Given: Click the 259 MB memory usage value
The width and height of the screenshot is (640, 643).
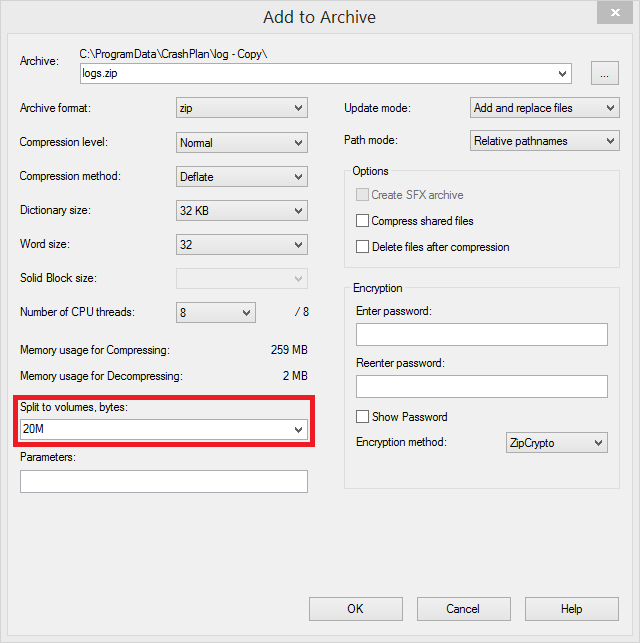Looking at the screenshot, I should point(289,350).
